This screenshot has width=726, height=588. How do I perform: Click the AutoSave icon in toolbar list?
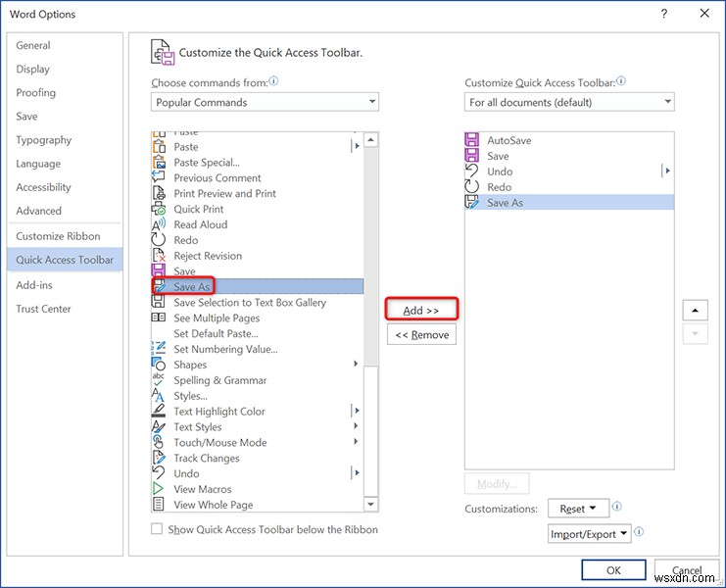coord(472,140)
